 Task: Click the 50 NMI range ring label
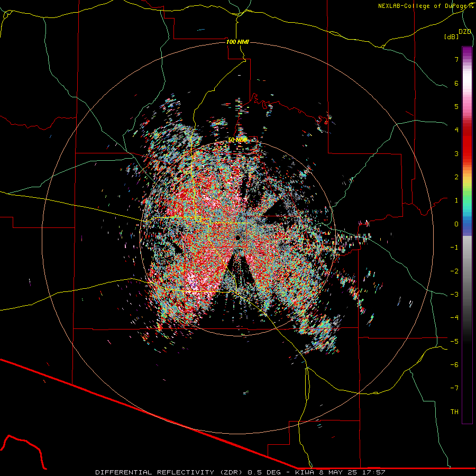[x=237, y=140]
